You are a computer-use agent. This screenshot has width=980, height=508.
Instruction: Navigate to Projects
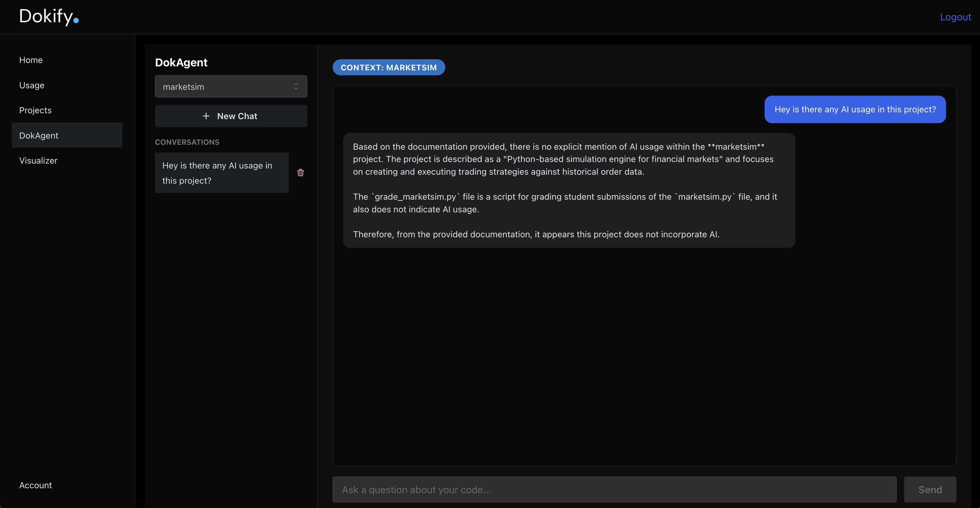35,110
